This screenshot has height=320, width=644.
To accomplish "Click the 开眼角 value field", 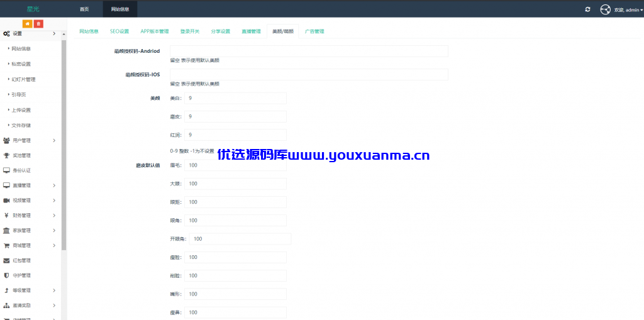I will tap(240, 239).
